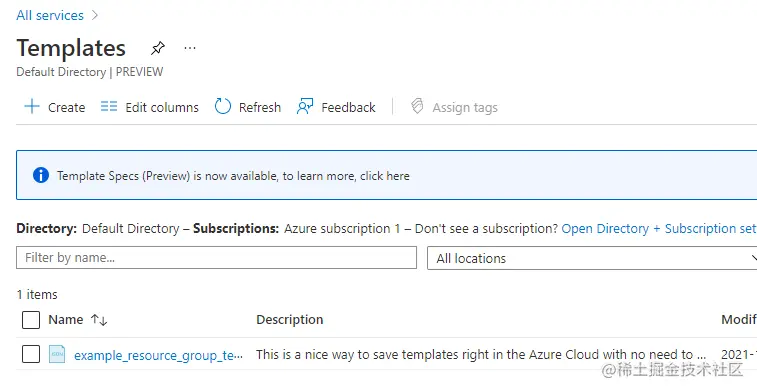Click the Description column header
The width and height of the screenshot is (757, 392).
[x=290, y=320]
